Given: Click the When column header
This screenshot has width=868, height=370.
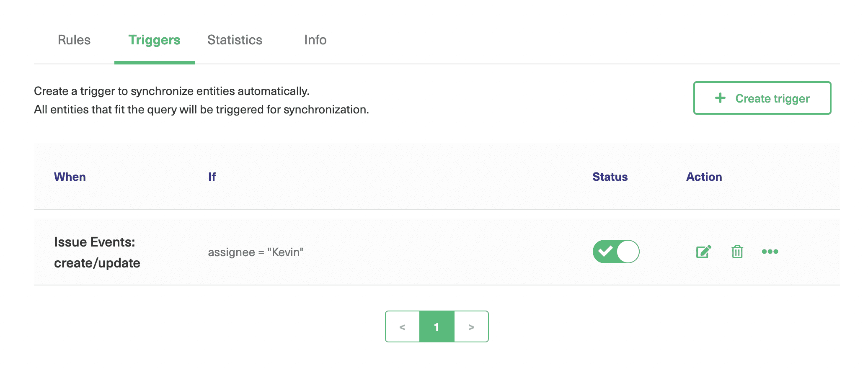Looking at the screenshot, I should tap(70, 177).
